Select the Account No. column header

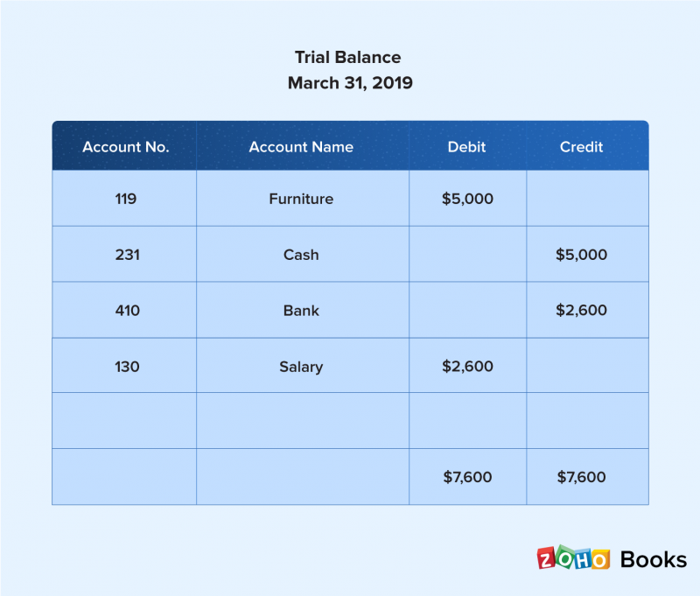click(124, 146)
